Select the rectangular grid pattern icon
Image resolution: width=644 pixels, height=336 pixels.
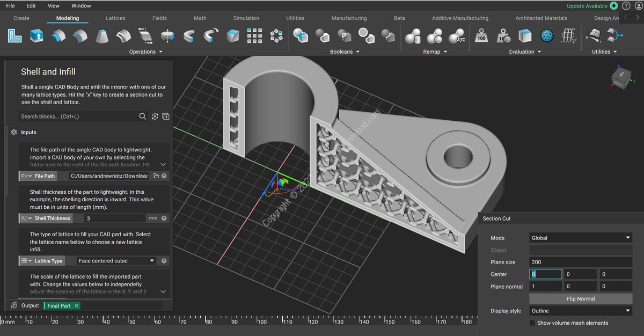(x=254, y=36)
